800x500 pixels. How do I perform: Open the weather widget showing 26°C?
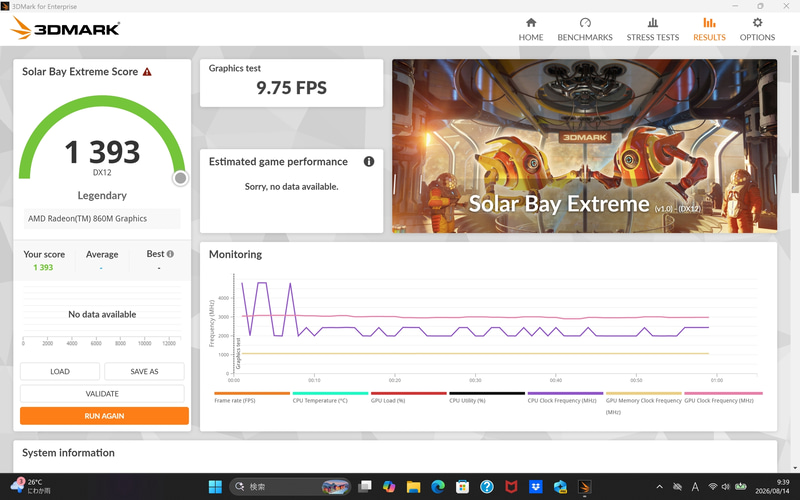pos(31,486)
